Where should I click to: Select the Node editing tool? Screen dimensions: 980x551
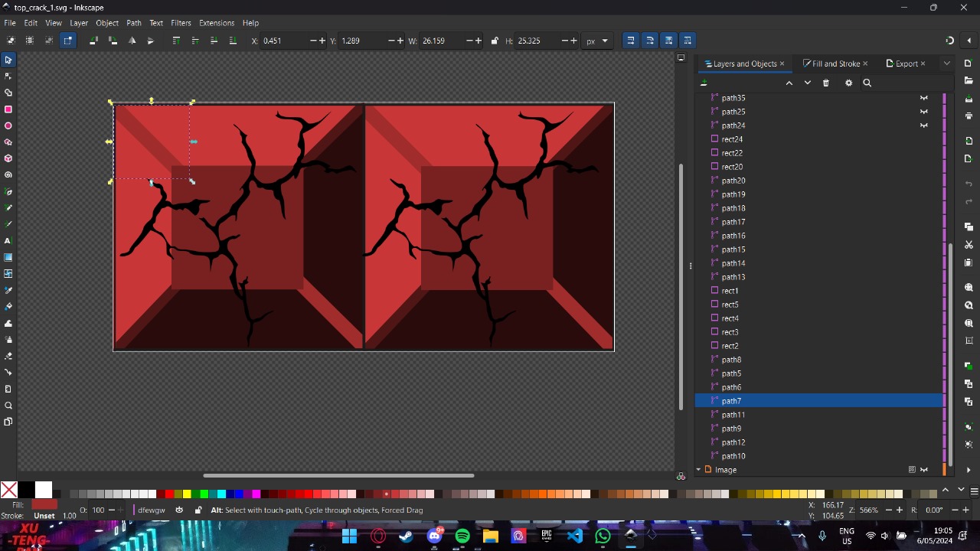click(8, 76)
